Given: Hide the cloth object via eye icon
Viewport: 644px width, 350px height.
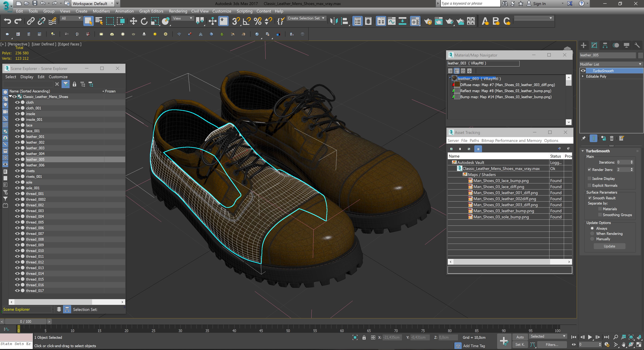Looking at the screenshot, I should [x=17, y=102].
